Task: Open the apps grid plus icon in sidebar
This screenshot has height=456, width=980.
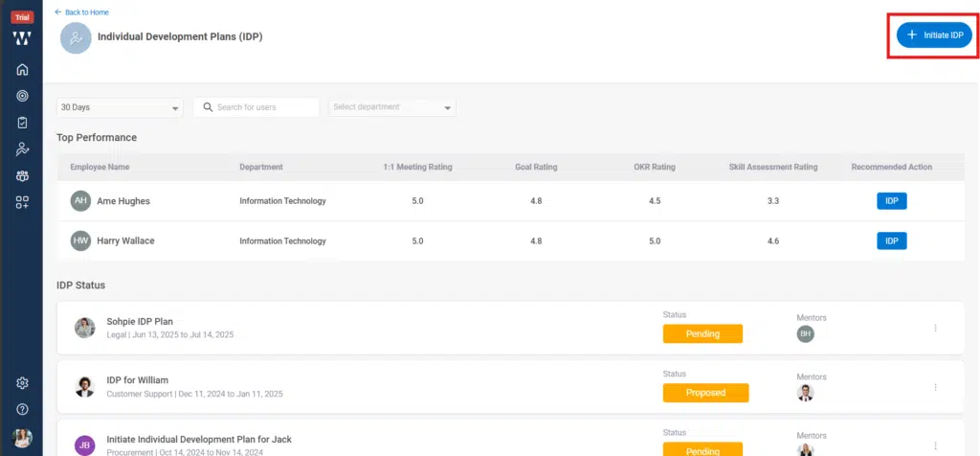Action: 22,202
